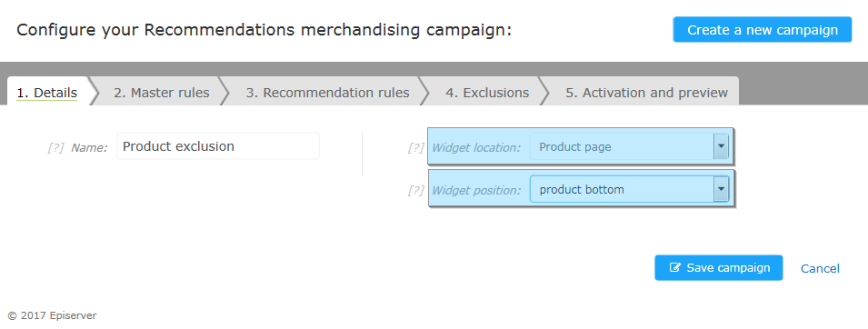
Task: Click the Widget location label
Action: [476, 148]
